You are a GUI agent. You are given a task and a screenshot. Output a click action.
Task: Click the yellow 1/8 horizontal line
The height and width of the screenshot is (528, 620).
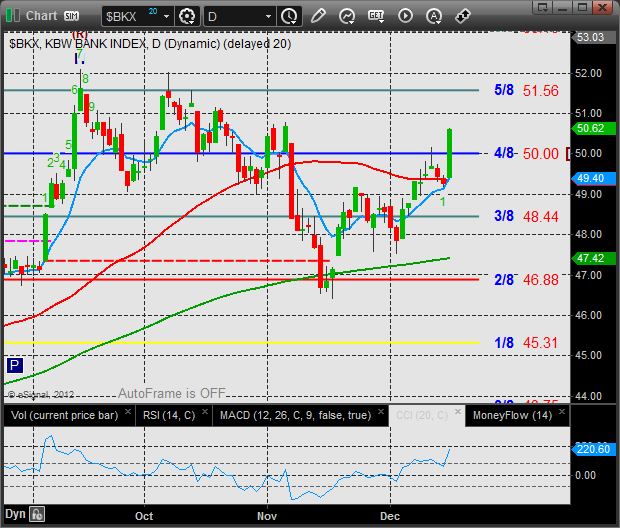pyautogui.click(x=241, y=343)
